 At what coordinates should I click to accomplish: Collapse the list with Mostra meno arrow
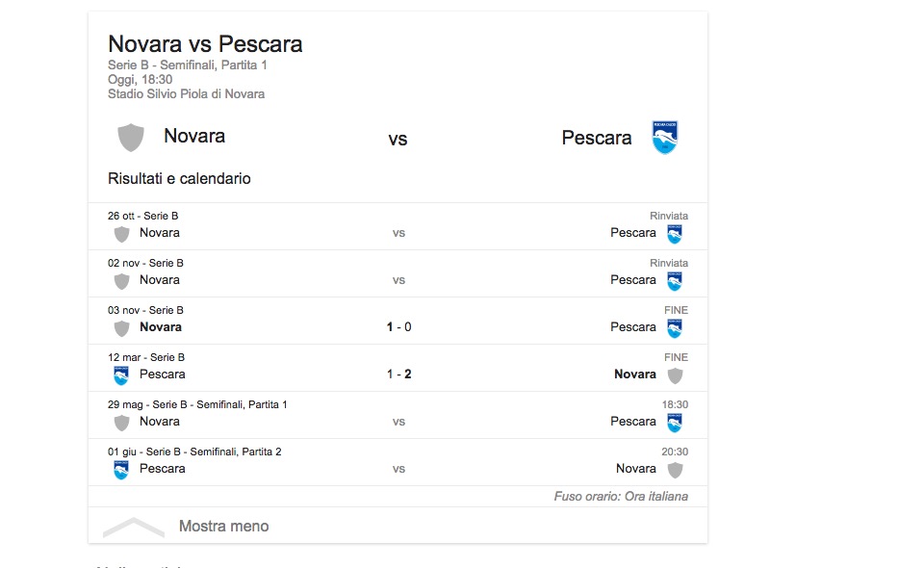pos(134,527)
